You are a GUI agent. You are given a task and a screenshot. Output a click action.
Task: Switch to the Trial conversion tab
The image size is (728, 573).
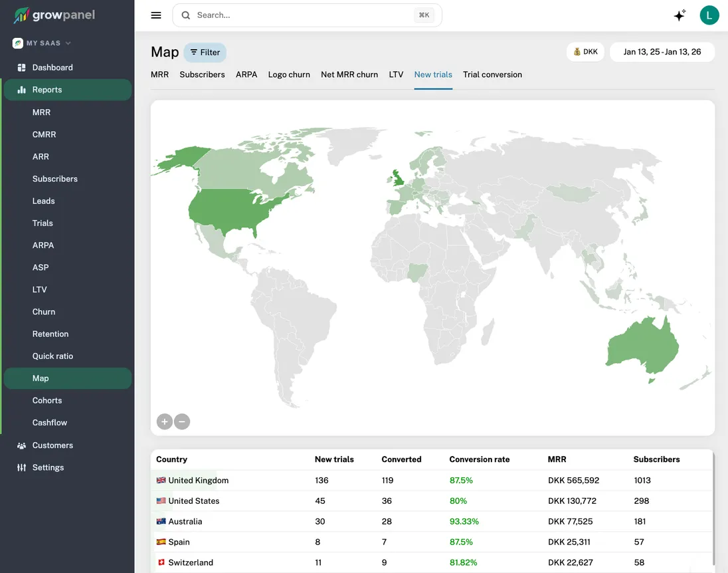point(492,74)
